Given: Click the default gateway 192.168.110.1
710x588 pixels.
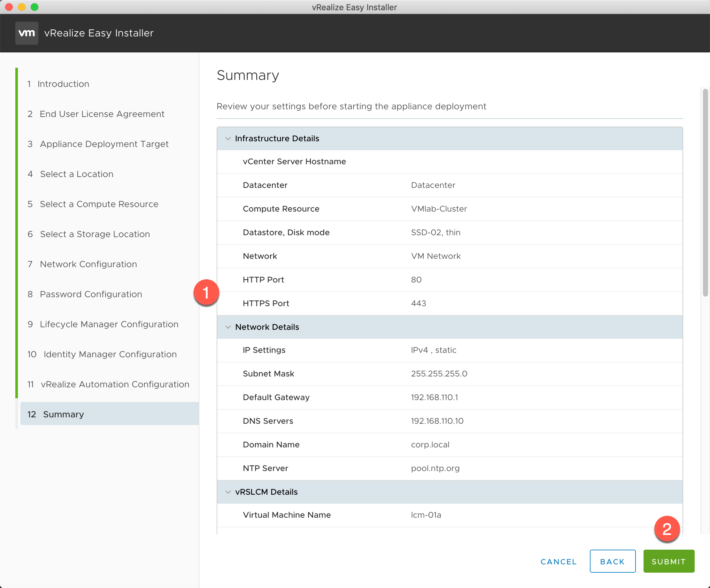Looking at the screenshot, I should 435,398.
